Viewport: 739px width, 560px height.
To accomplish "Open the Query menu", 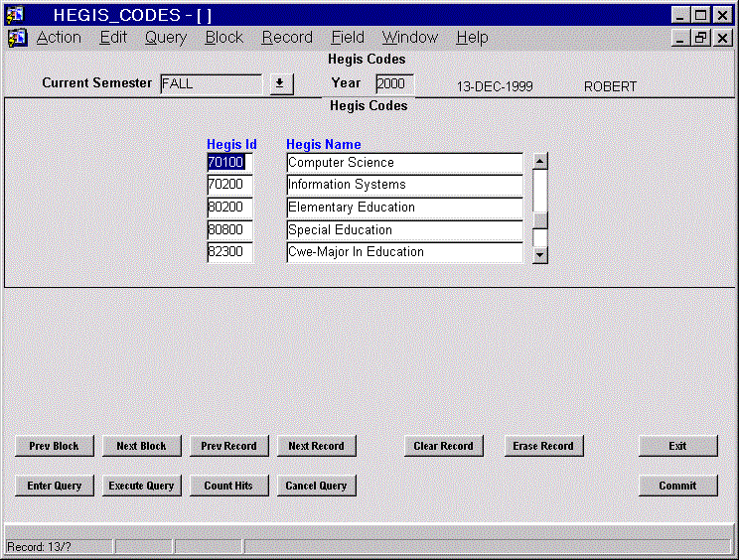I will [166, 38].
